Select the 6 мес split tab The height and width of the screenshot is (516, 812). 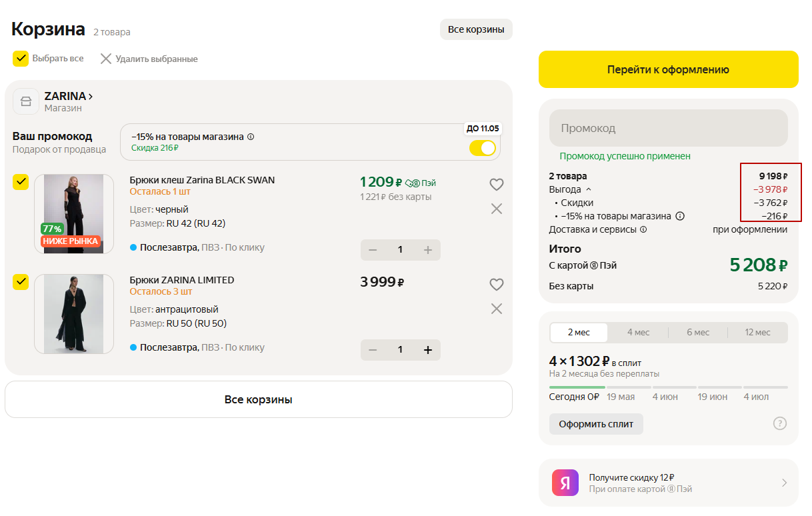(698, 332)
